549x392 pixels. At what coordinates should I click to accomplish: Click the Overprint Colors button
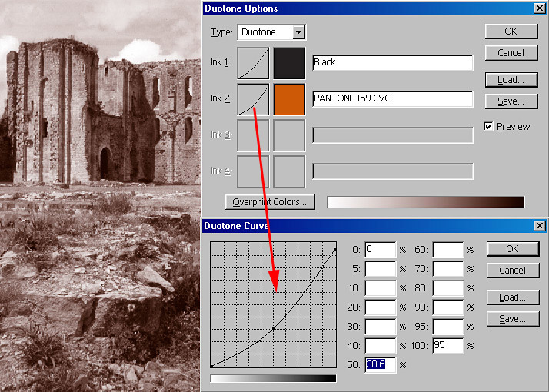(x=270, y=202)
